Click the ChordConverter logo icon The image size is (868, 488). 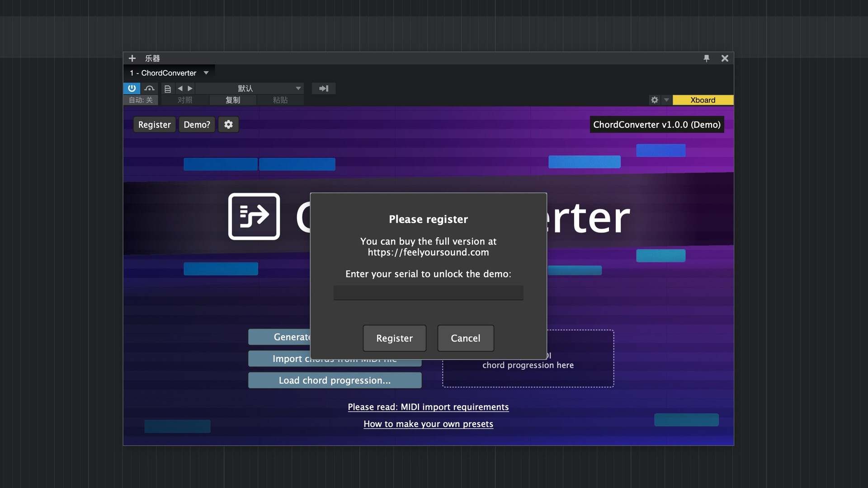(x=254, y=216)
